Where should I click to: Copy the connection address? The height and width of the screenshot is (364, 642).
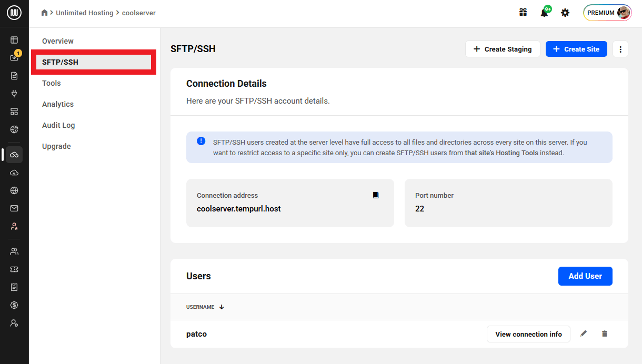click(376, 195)
